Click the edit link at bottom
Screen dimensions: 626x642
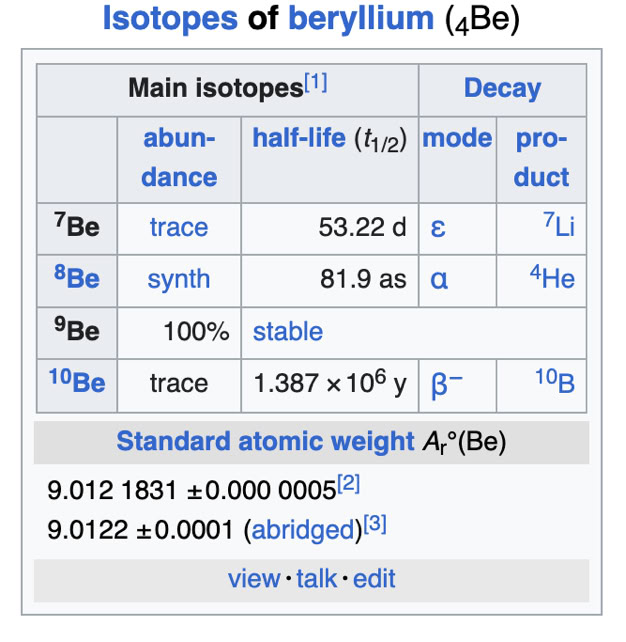374,578
